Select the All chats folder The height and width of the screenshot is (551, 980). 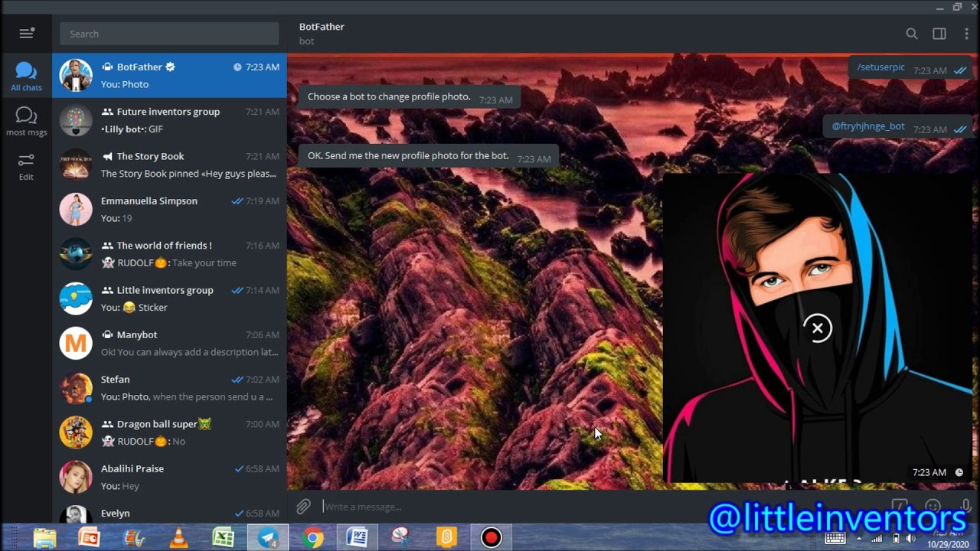tap(26, 76)
